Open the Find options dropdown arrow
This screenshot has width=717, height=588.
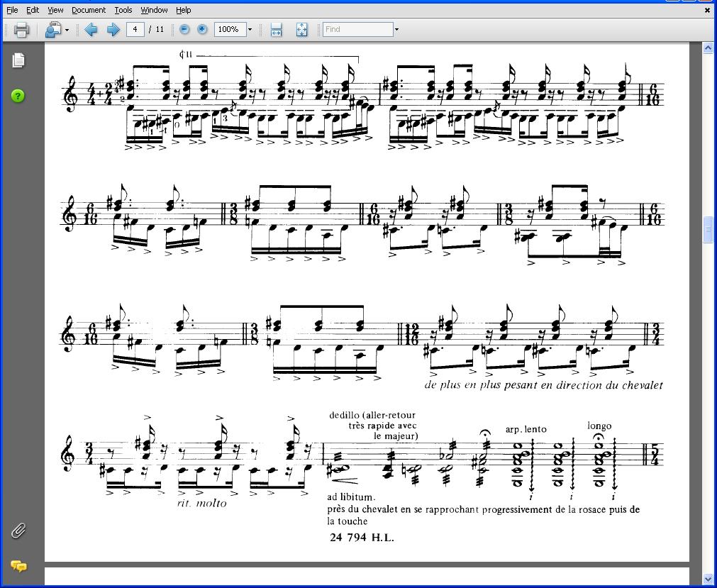click(x=396, y=30)
